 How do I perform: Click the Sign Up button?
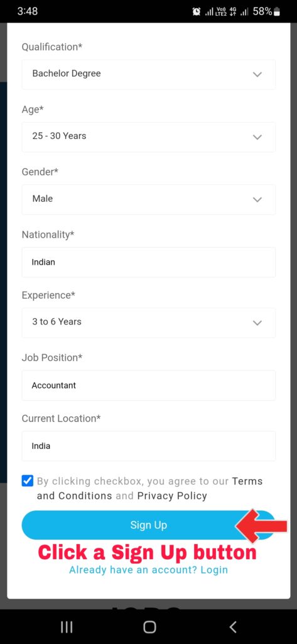point(148,525)
